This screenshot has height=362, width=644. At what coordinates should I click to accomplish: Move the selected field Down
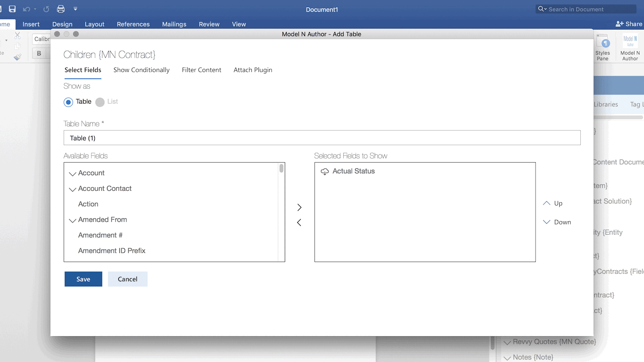pyautogui.click(x=557, y=222)
